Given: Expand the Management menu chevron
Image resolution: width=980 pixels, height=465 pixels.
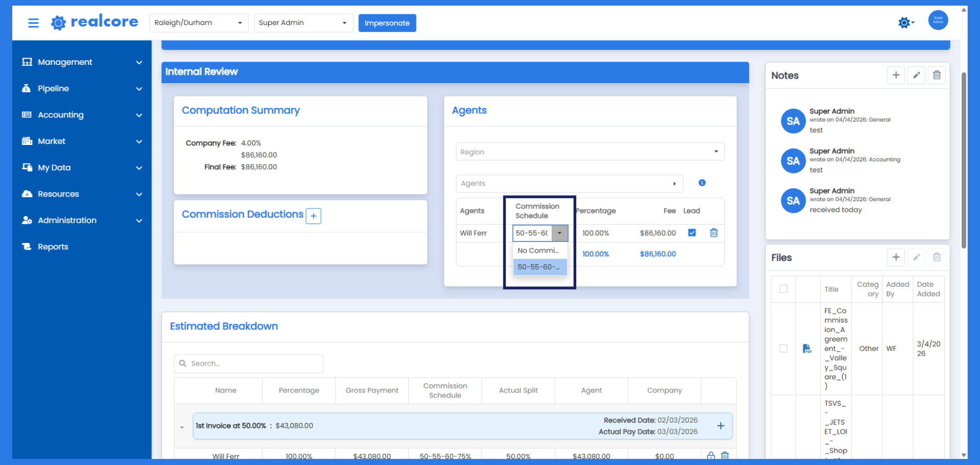Looking at the screenshot, I should tap(139, 62).
